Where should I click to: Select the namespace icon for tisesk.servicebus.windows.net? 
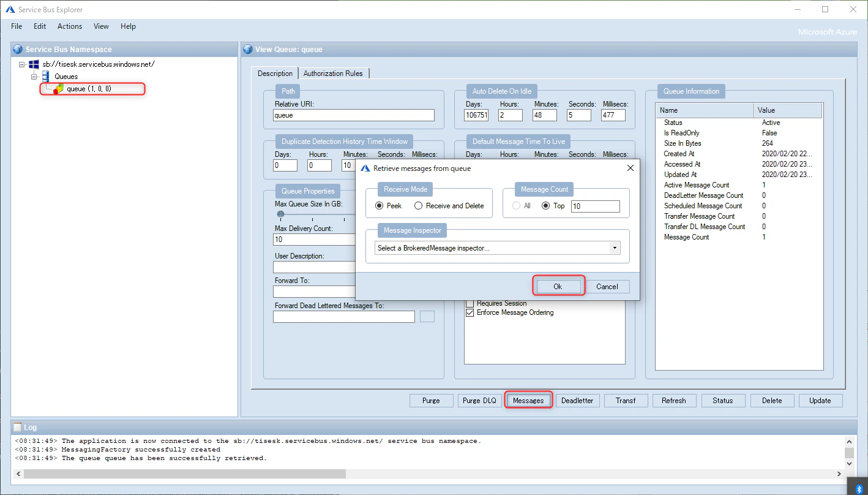[x=34, y=64]
